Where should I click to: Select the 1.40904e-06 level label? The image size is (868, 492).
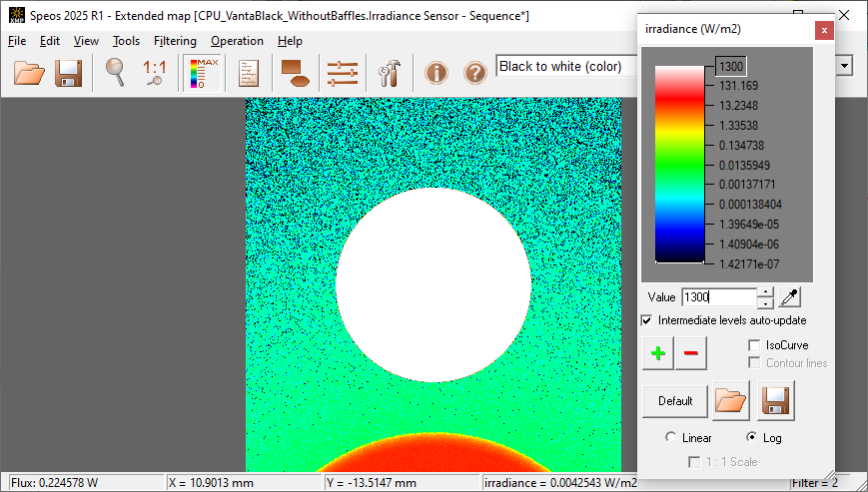click(749, 245)
